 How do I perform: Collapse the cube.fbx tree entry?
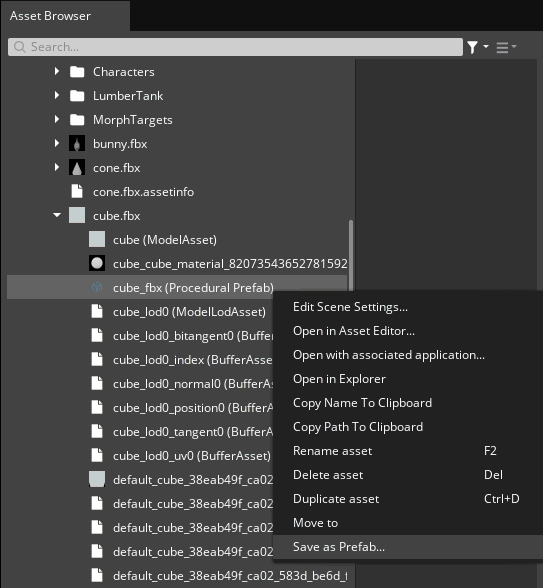pos(57,215)
